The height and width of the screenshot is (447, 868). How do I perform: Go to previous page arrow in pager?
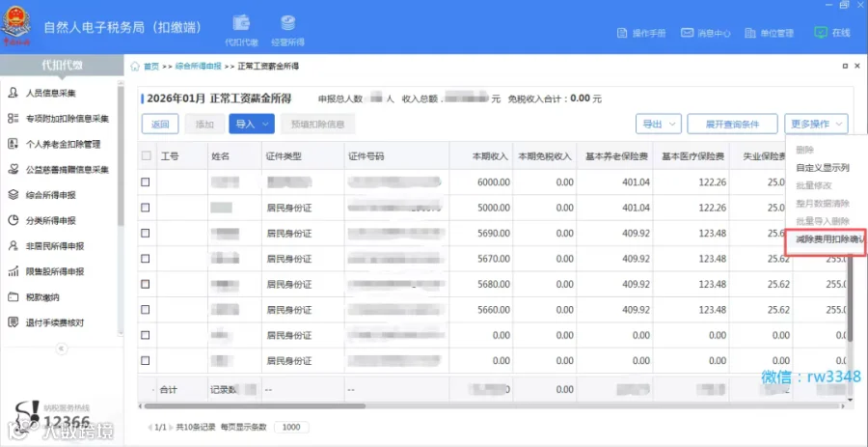150,427
